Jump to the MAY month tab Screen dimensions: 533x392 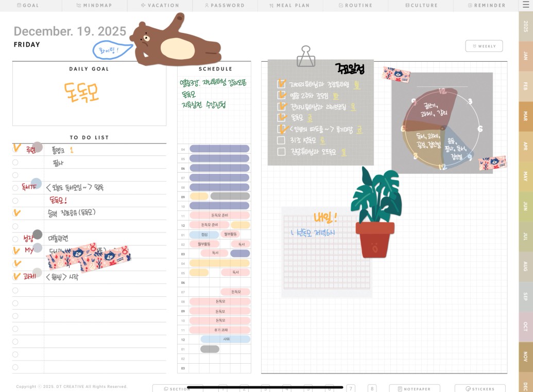525,176
